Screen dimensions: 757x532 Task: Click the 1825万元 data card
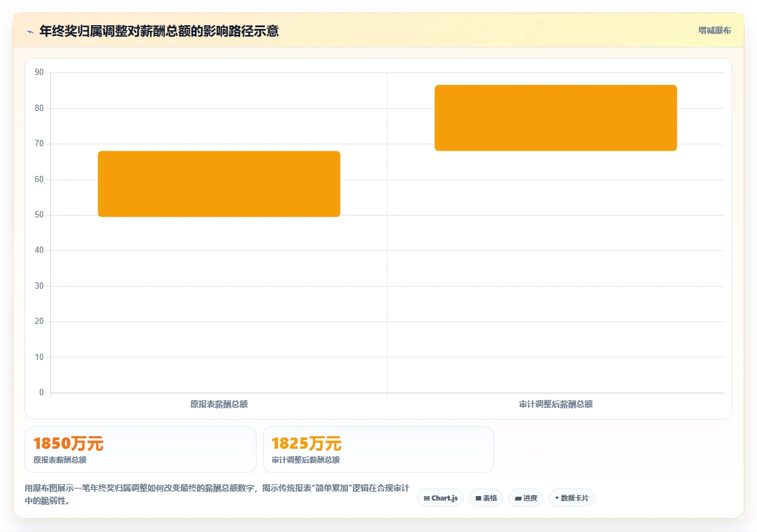click(378, 449)
